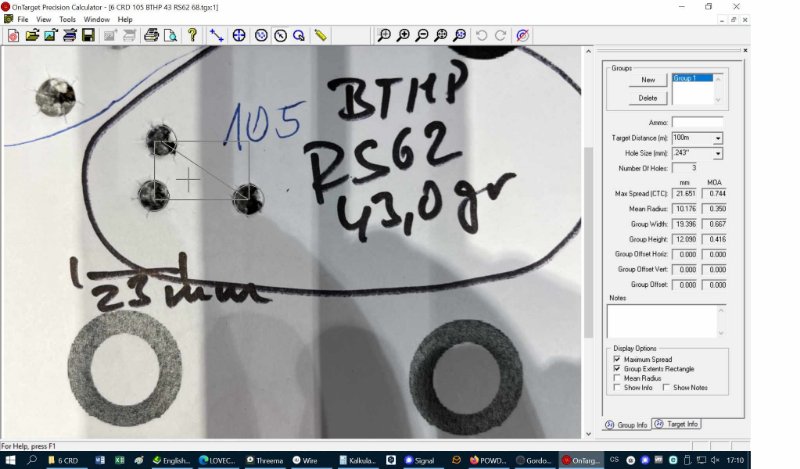Viewport: 800px width, 469px height.
Task: Select the crosshair aim point tool
Action: 239,35
